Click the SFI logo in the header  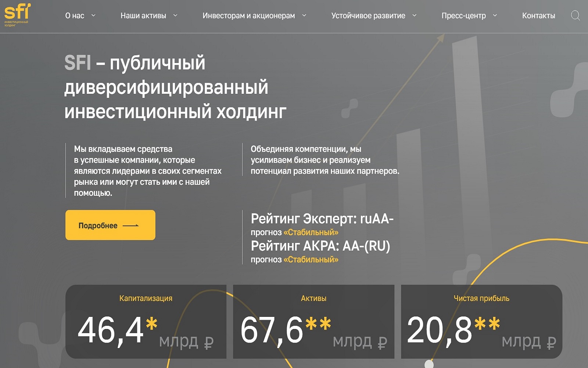(17, 15)
